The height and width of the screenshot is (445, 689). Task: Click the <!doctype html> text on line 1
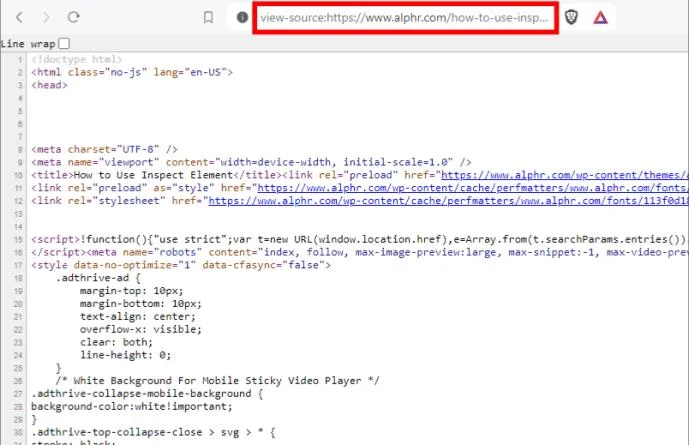pyautogui.click(x=76, y=59)
